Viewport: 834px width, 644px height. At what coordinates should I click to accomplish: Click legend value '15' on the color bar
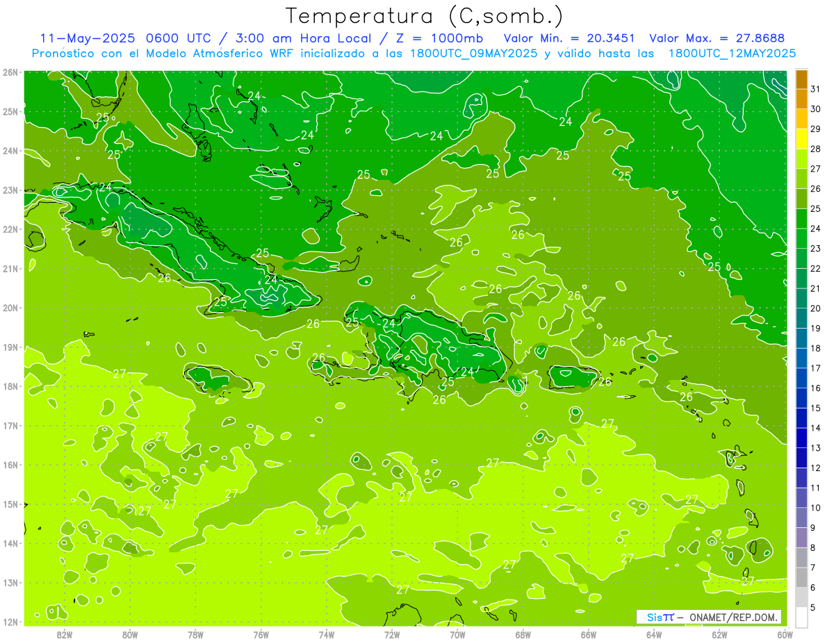815,408
